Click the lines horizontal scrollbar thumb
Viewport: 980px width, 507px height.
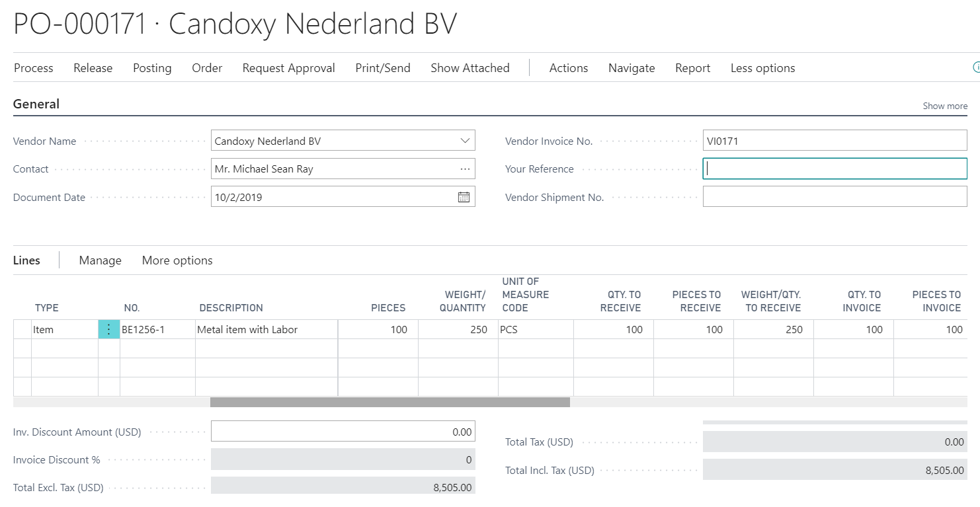click(390, 402)
